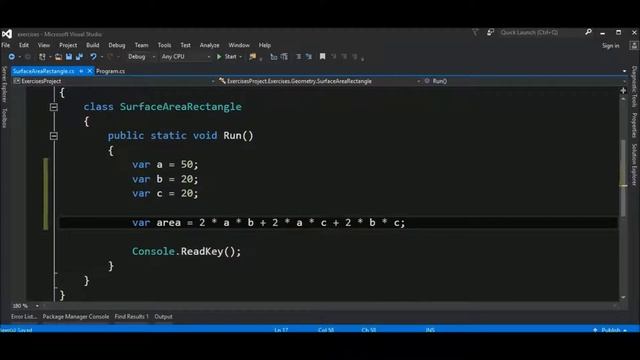
Task: Click the Open File folder icon
Action: tap(58, 57)
